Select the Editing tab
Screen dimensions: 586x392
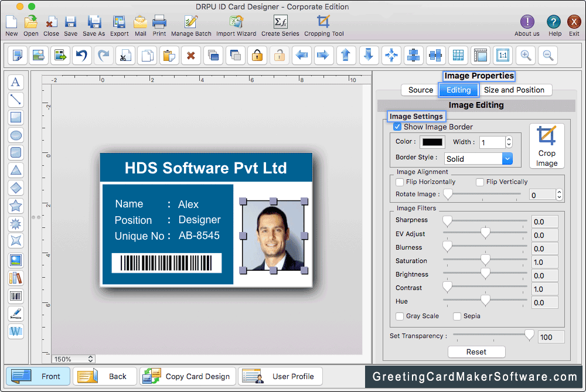tap(459, 90)
